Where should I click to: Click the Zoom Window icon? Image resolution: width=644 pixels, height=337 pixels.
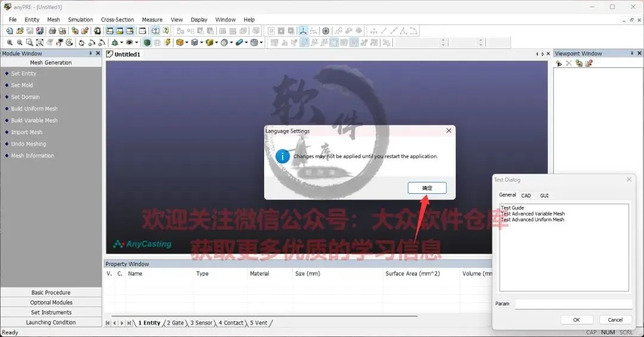coord(30,42)
